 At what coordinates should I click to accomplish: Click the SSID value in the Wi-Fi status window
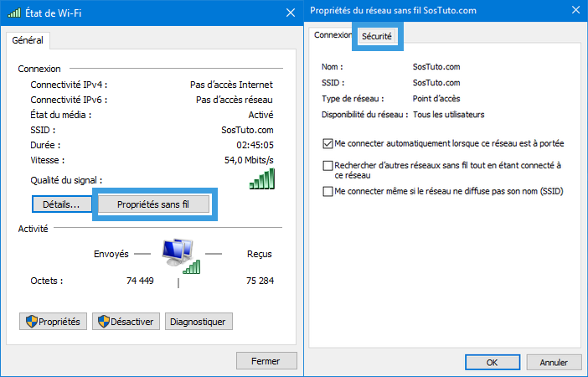[x=247, y=130]
